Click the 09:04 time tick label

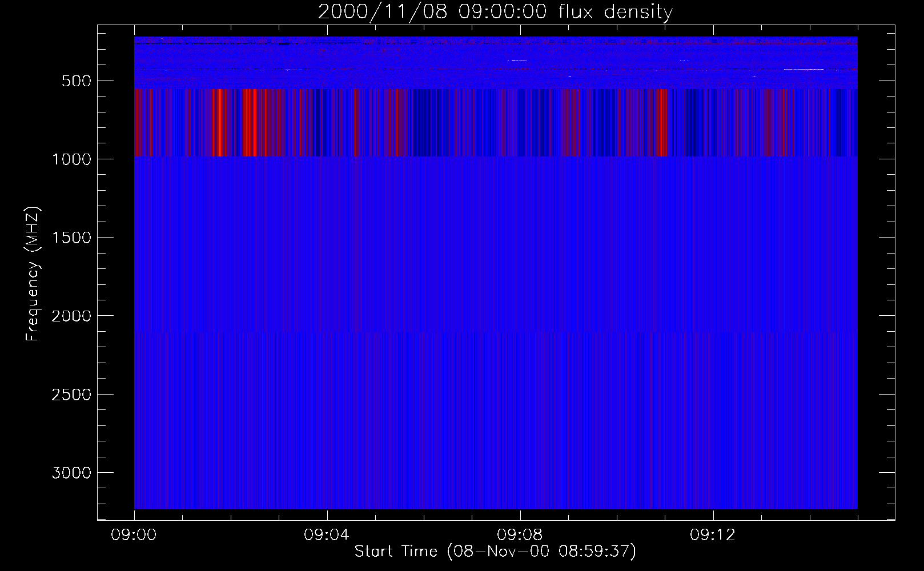(x=327, y=536)
